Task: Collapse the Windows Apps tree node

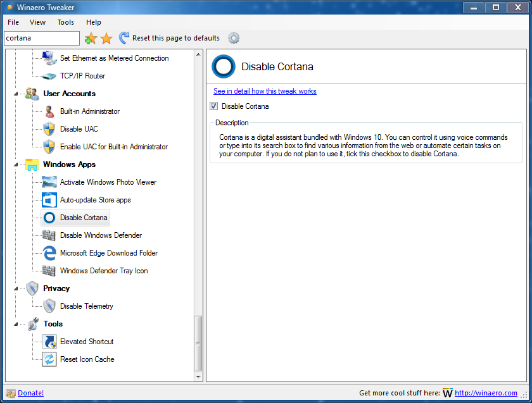Action: tap(16, 164)
